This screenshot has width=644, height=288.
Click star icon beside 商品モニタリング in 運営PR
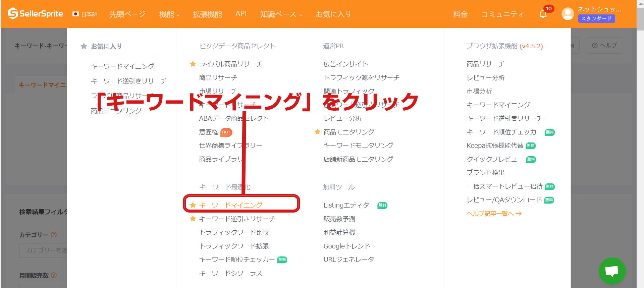point(317,132)
